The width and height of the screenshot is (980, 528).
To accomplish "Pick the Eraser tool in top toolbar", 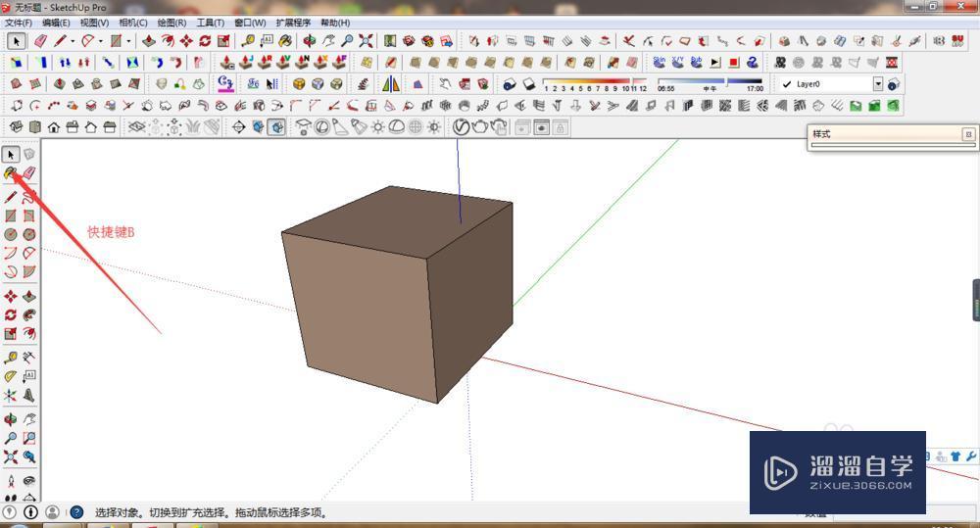I will tap(40, 41).
